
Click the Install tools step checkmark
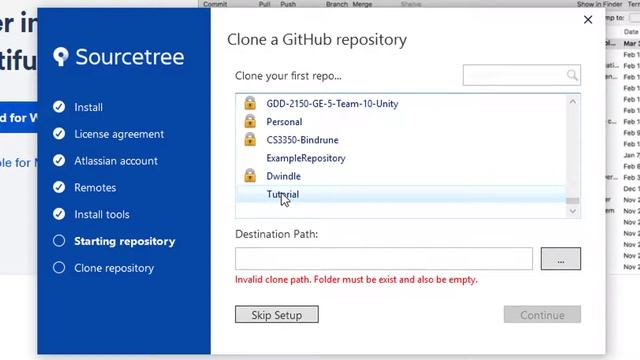(59, 214)
